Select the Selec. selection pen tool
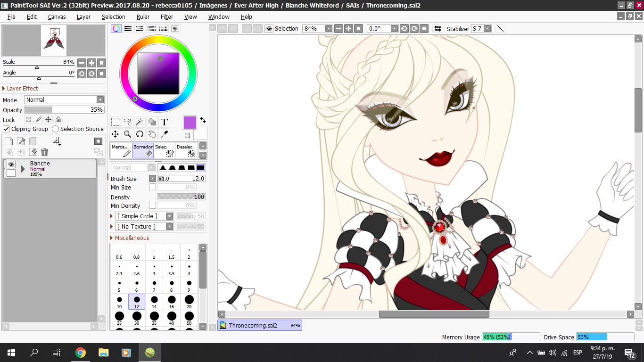This screenshot has height=362, width=644. click(x=165, y=150)
